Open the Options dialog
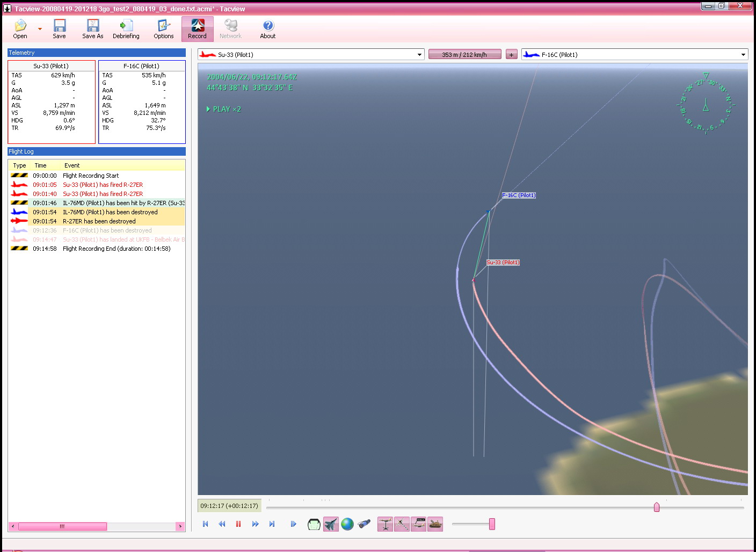The height and width of the screenshot is (552, 756). [163, 29]
